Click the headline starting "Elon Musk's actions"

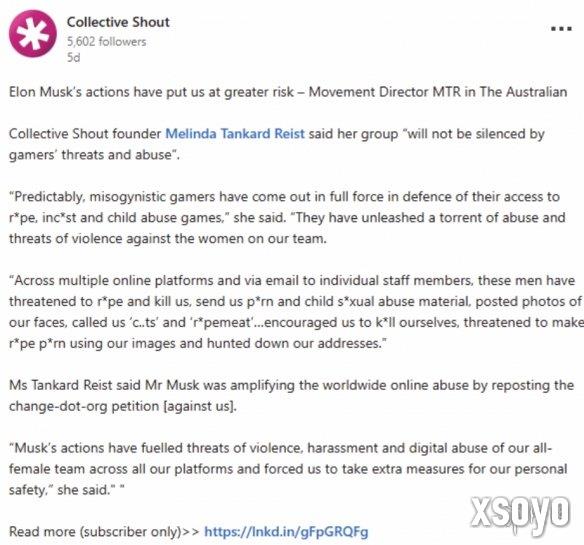[x=288, y=92]
